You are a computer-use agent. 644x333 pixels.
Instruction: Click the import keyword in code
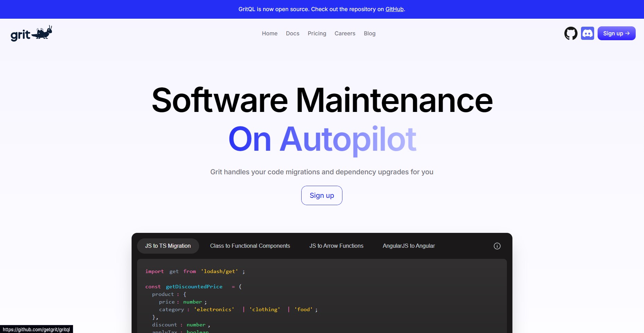(154, 271)
